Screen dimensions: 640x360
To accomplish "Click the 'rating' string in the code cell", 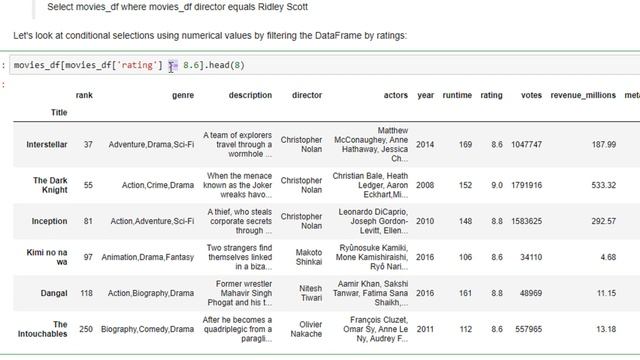I will pos(137,65).
